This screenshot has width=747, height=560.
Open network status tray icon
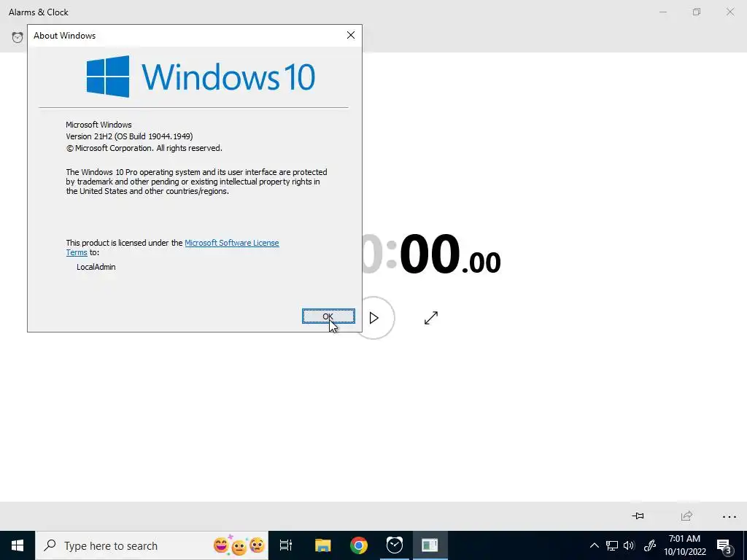click(612, 545)
